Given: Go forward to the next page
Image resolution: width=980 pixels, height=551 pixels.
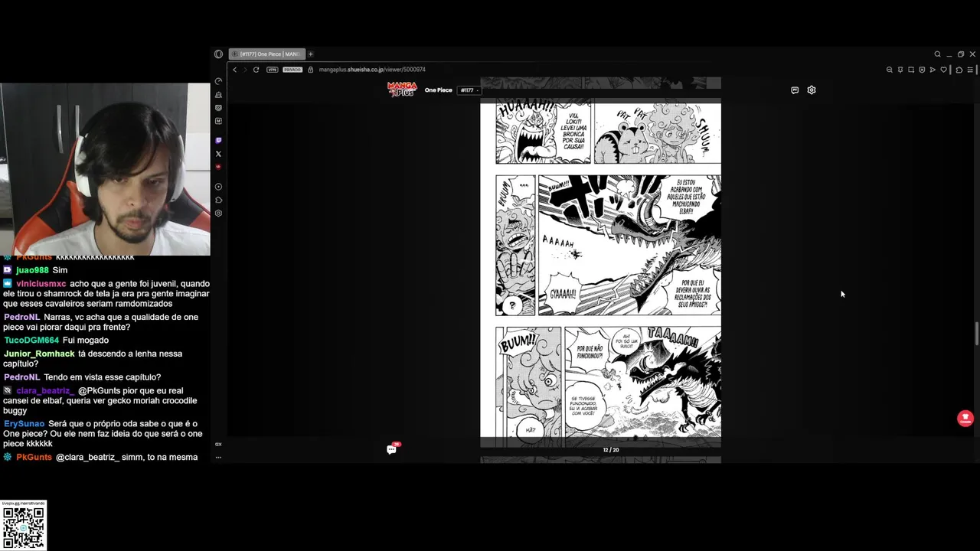Looking at the screenshot, I should pos(245,70).
